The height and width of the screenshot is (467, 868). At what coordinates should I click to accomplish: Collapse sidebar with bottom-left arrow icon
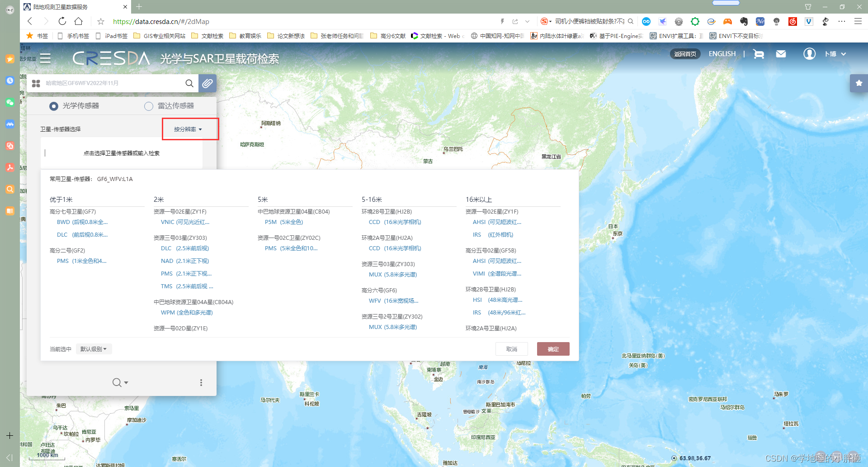click(10, 457)
